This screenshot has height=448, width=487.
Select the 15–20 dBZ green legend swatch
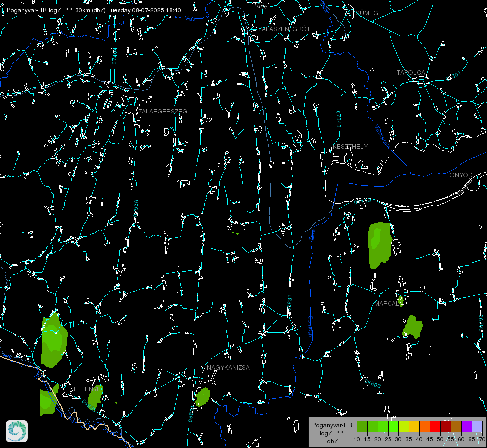point(373,426)
